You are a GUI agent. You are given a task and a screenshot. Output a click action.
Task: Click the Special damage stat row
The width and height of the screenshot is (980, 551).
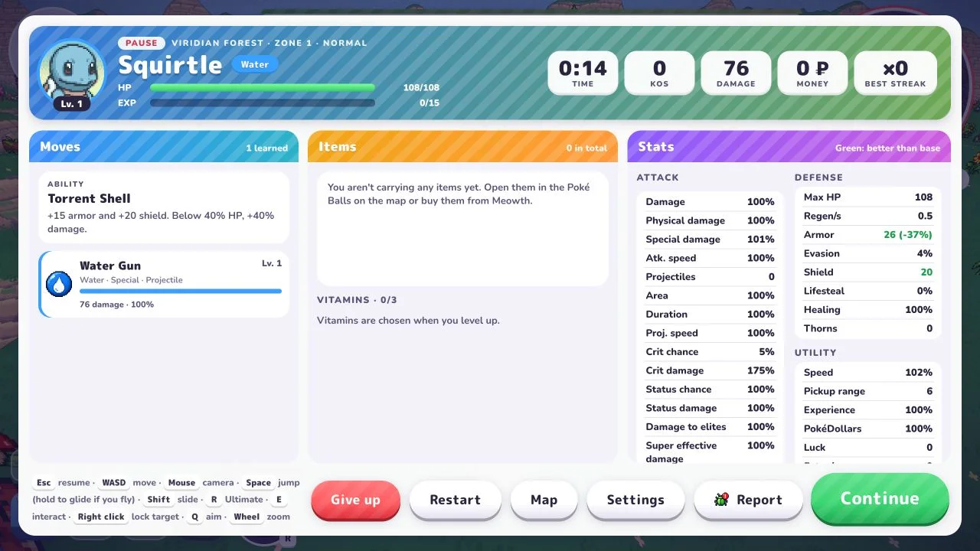coord(710,240)
